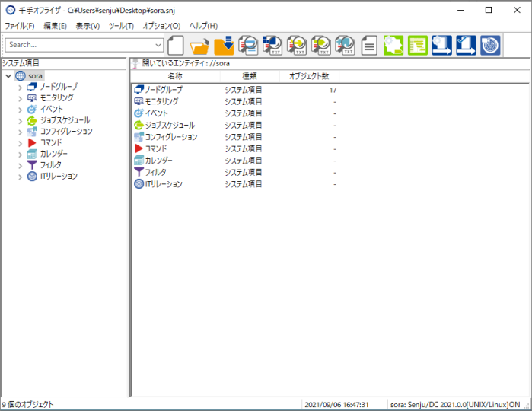Click the object count 17 cell
The image size is (532, 411).
click(333, 90)
